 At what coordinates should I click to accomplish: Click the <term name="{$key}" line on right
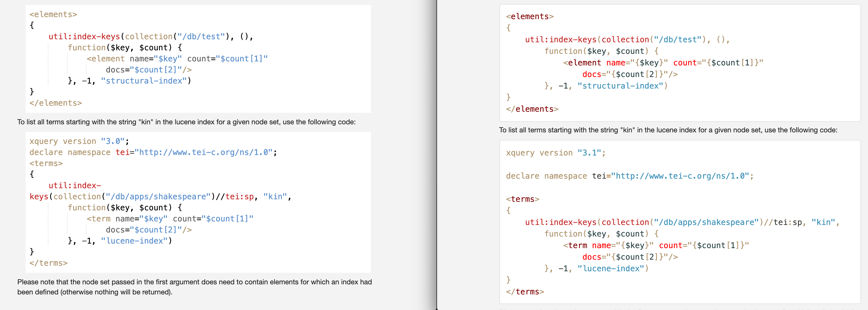655,246
